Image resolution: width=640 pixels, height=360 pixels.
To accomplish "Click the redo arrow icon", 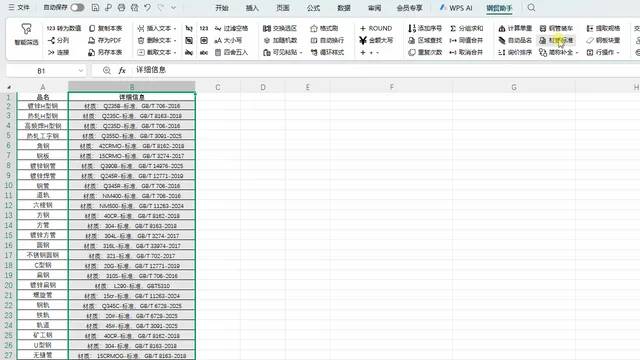I will pos(160,7).
